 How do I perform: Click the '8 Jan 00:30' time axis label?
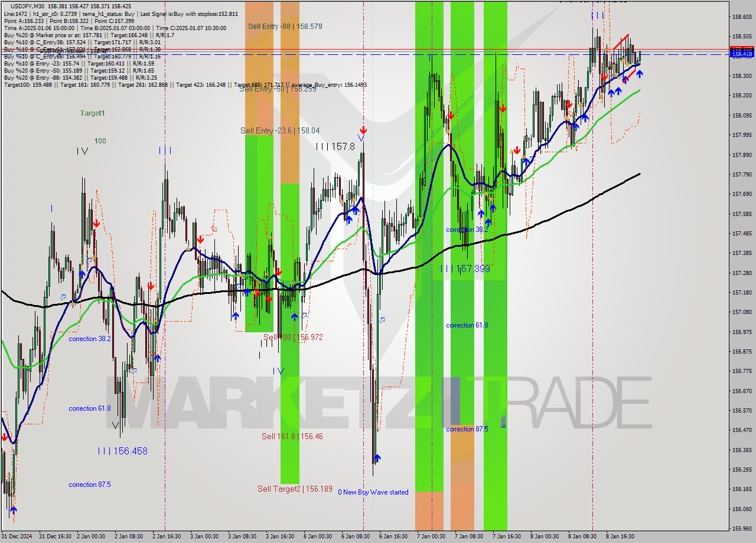(545, 537)
